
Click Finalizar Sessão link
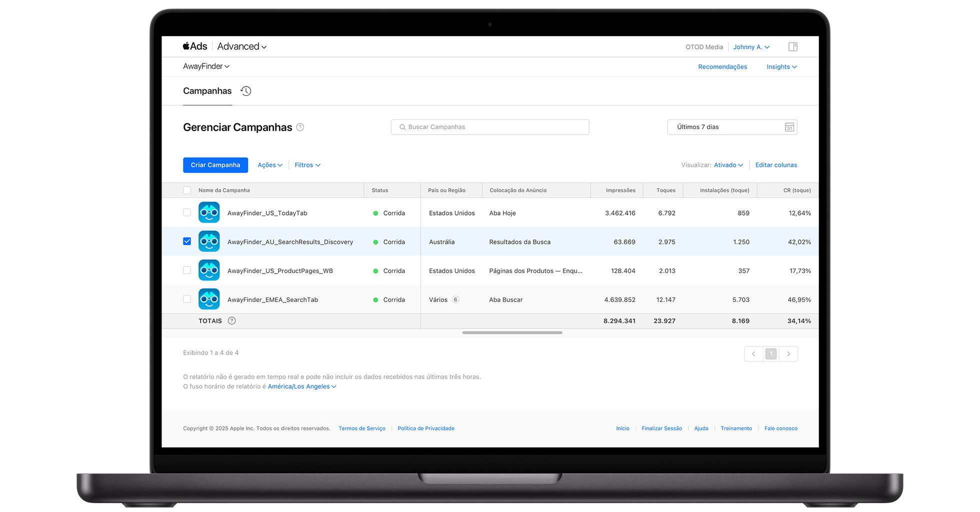661,428
